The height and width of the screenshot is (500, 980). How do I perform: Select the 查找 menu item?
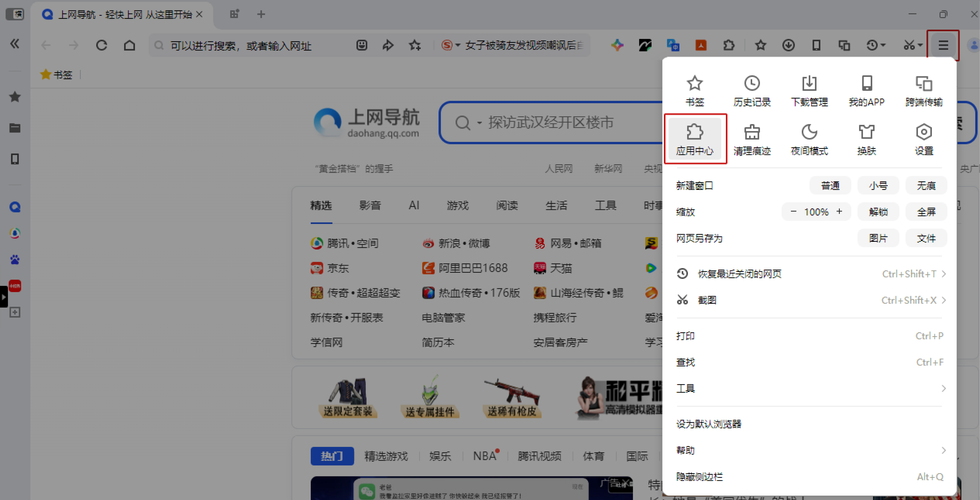[x=809, y=362]
